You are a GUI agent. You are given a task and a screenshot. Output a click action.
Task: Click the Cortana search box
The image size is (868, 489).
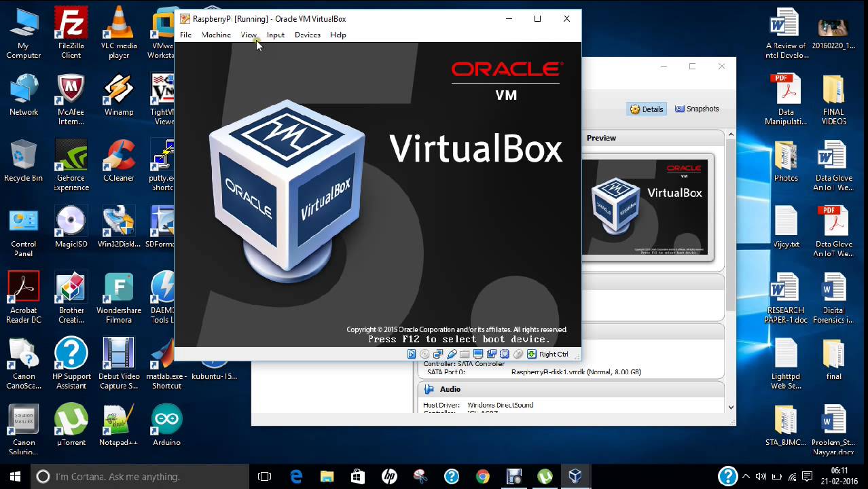[140, 477]
